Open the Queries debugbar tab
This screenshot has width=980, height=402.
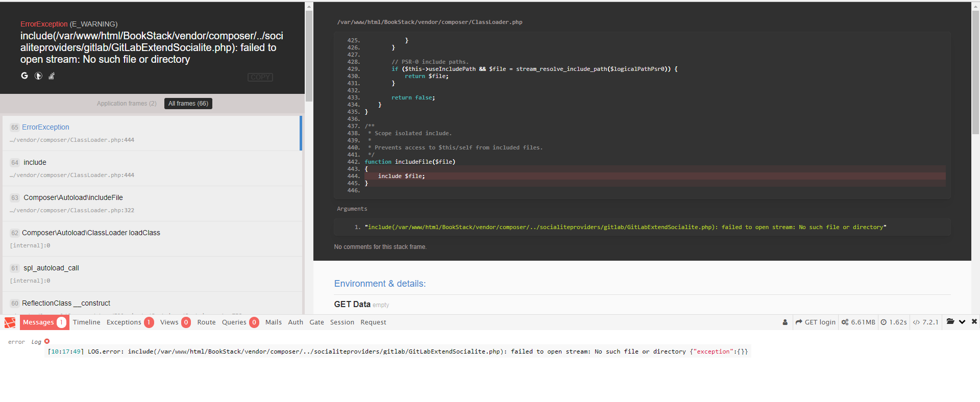click(240, 322)
